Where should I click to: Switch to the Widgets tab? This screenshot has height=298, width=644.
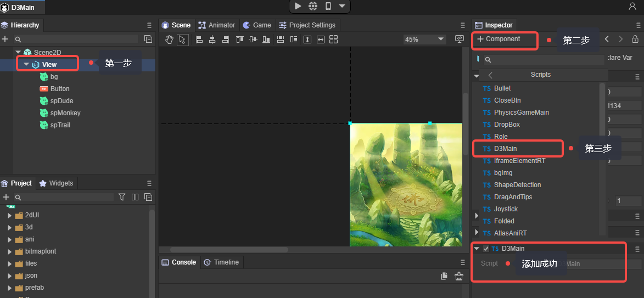(x=57, y=183)
